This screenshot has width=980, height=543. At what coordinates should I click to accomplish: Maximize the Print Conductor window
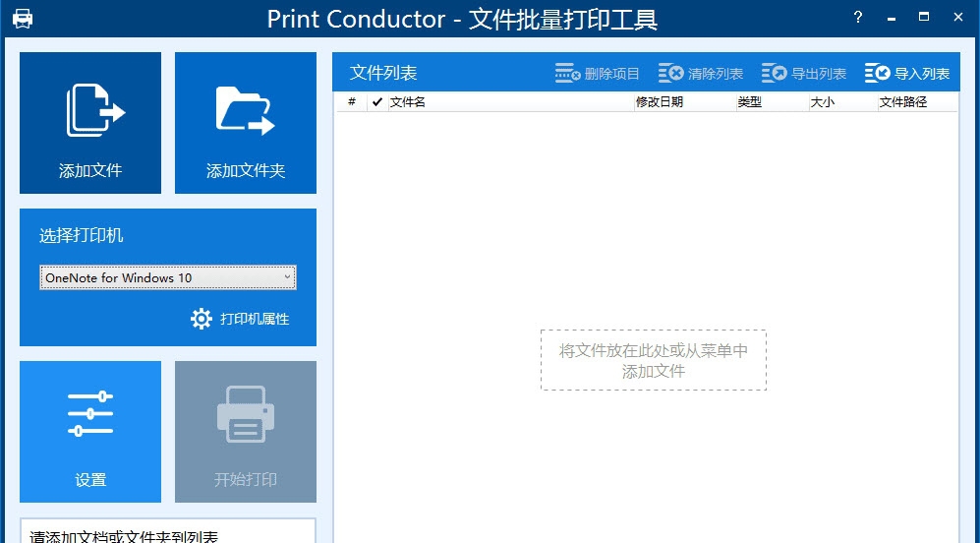[924, 18]
